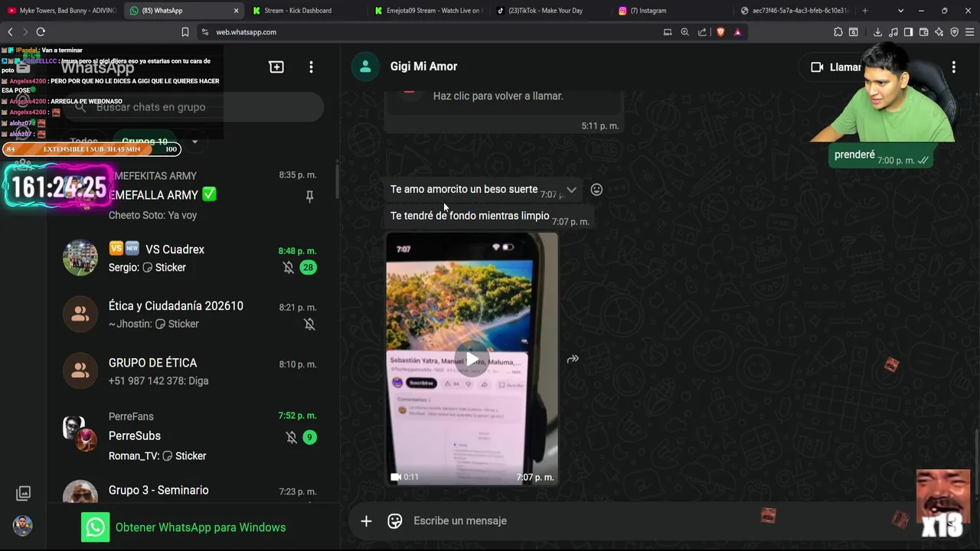Close the WhatsApp browser tab
The height and width of the screenshot is (551, 980).
(236, 11)
